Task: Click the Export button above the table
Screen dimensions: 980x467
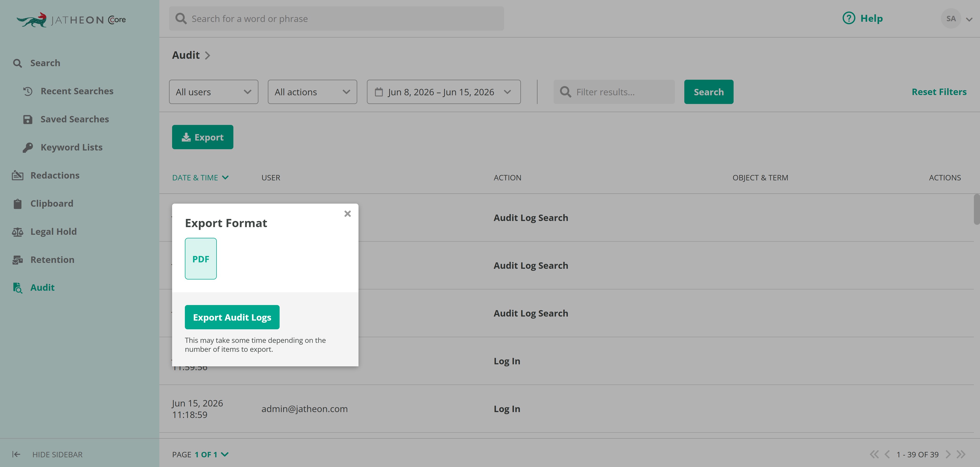Action: [202, 137]
